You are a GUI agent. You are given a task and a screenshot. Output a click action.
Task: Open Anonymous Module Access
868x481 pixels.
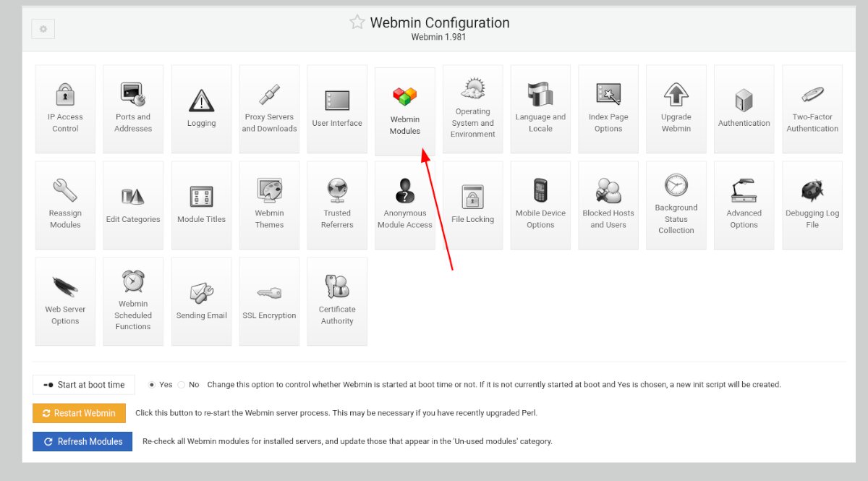405,205
